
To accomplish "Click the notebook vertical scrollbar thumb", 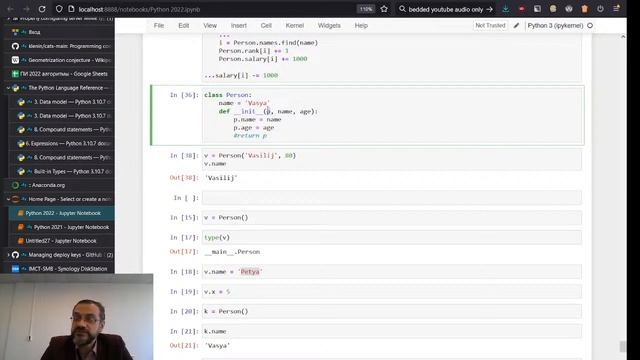I will 623,346.
